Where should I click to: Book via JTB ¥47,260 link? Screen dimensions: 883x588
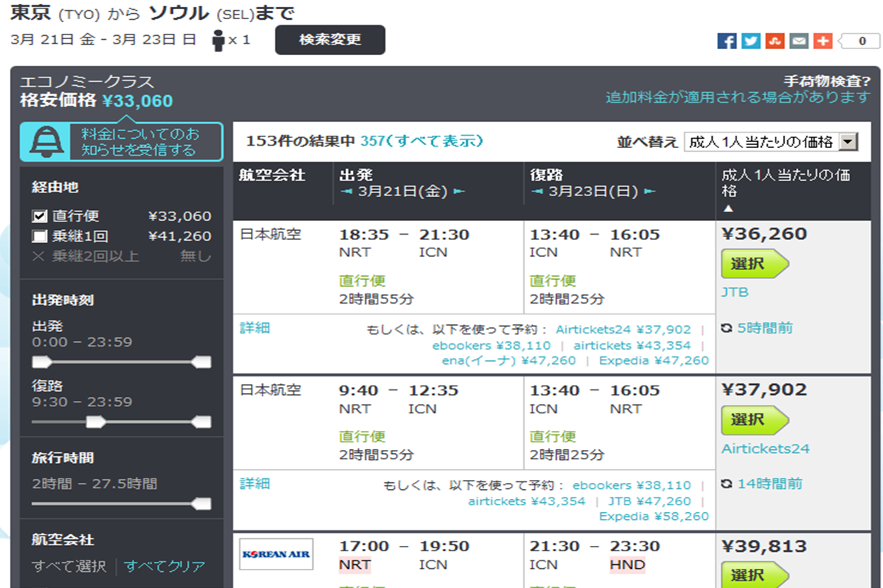point(649,501)
